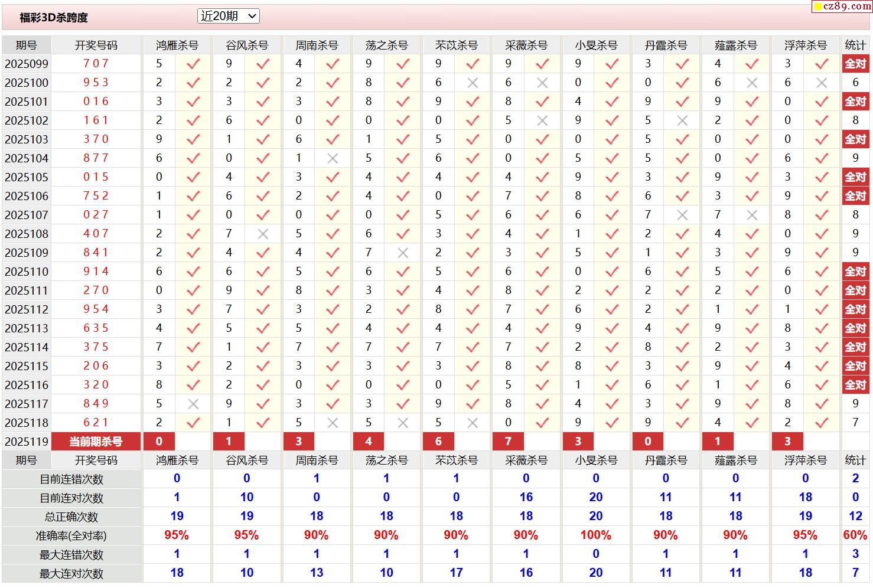The width and height of the screenshot is (873, 588).
Task: Click the 小旻杀号 header in the bottom header row
Action: point(596,460)
